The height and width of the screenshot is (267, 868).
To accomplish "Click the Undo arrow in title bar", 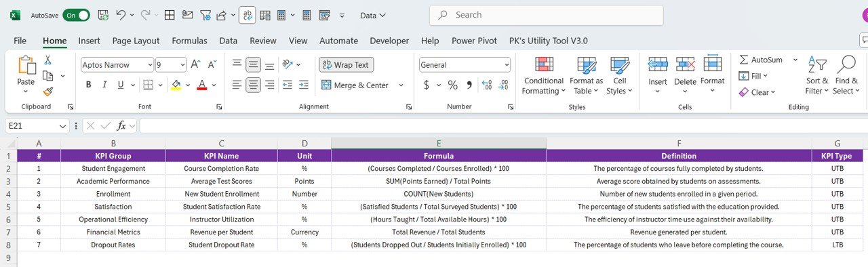I will pos(121,14).
